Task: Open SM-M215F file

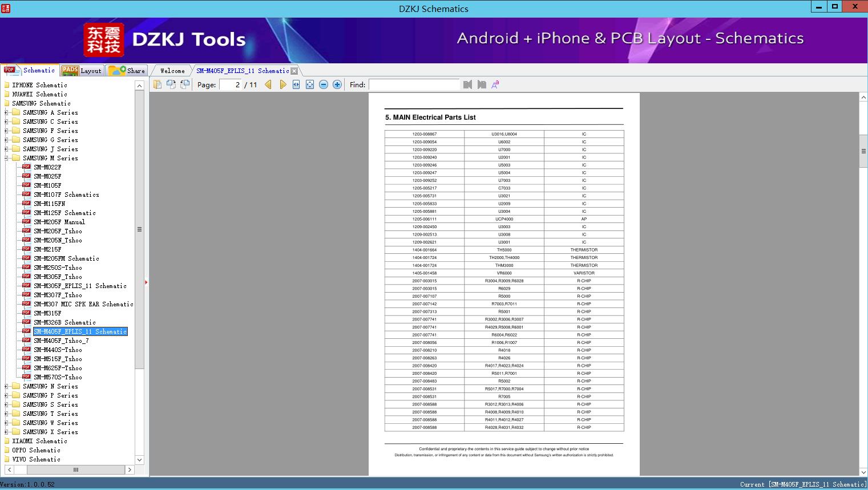Action: tap(47, 249)
